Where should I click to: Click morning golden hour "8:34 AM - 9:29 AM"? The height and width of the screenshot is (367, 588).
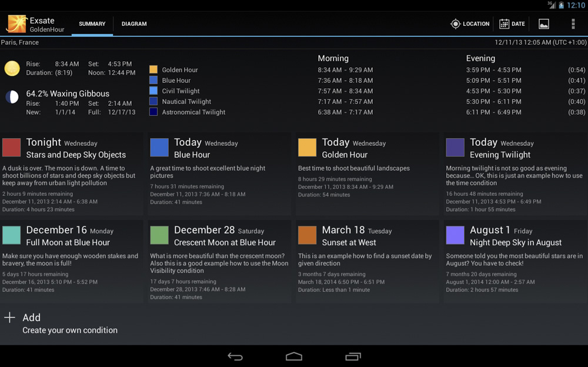pyautogui.click(x=345, y=70)
